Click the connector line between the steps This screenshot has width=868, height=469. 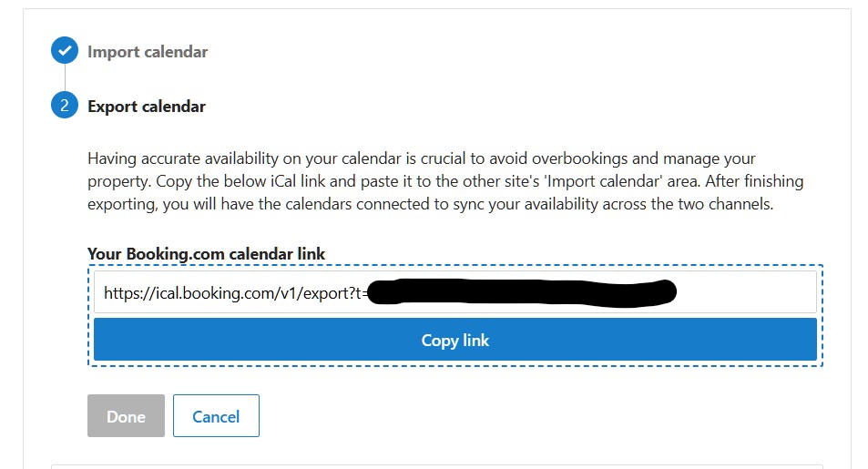click(64, 78)
